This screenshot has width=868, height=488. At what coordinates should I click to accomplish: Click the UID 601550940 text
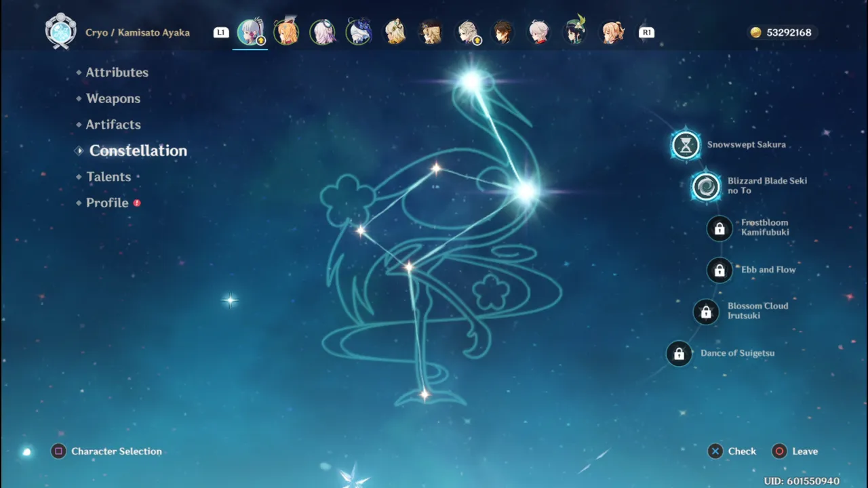click(x=802, y=481)
